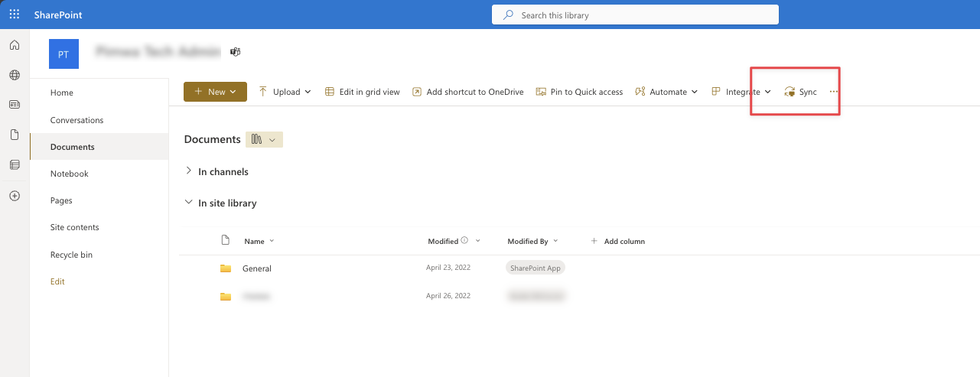Click Edit in grid view
This screenshot has width=980, height=377.
tap(363, 92)
